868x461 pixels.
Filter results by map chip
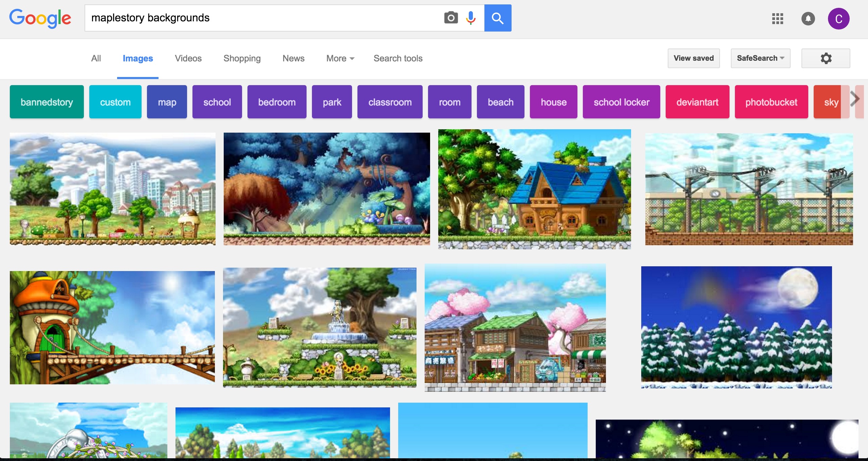(167, 102)
